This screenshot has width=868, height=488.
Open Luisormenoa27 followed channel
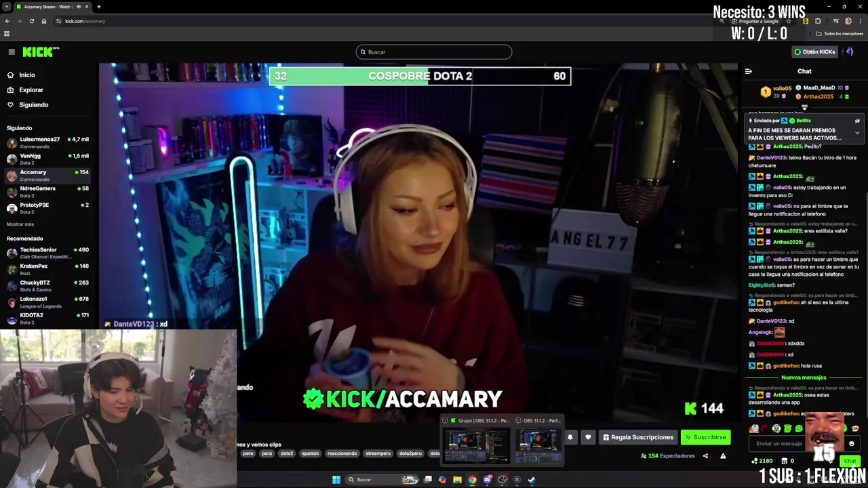coord(47,142)
